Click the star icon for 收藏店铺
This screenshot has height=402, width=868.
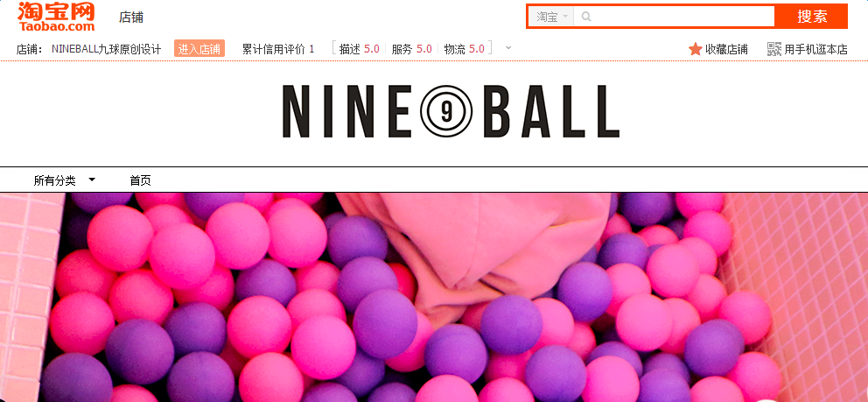[696, 49]
